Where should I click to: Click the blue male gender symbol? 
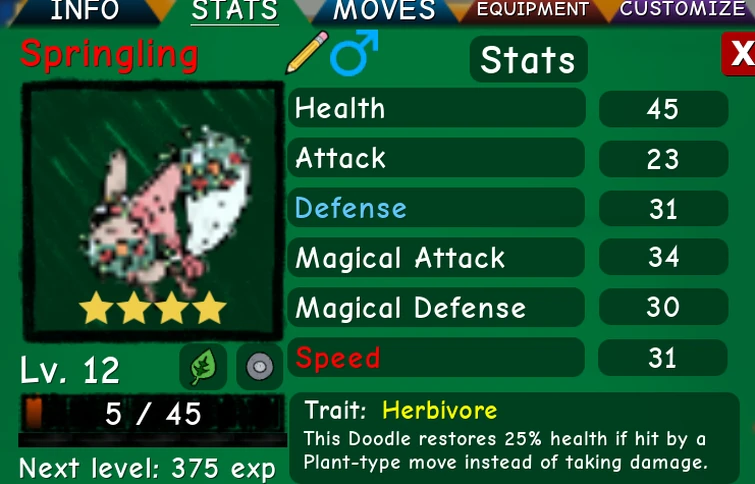354,53
